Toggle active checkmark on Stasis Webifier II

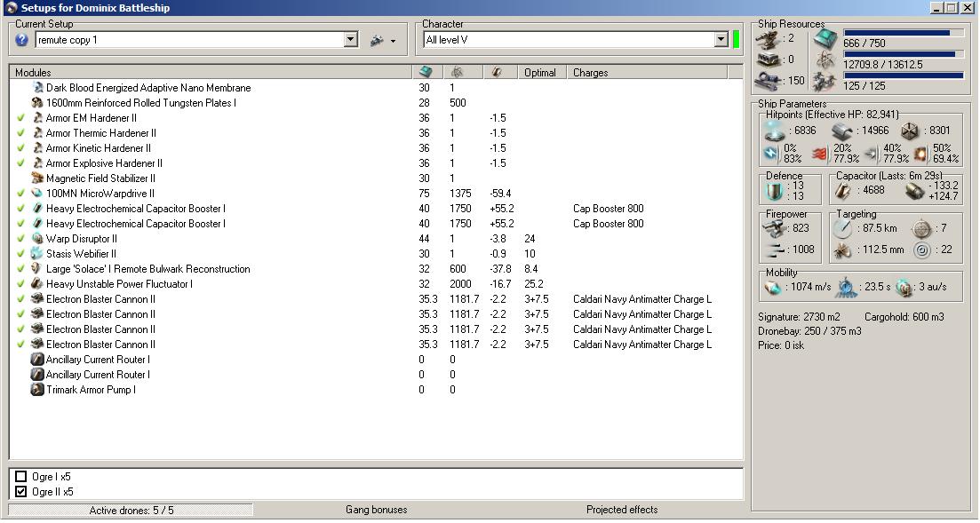[20, 254]
